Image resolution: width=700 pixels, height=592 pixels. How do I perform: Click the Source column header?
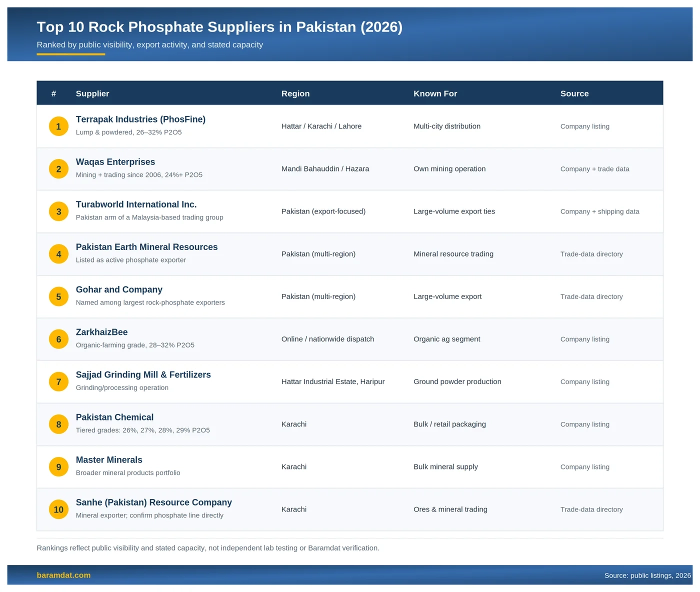(574, 93)
